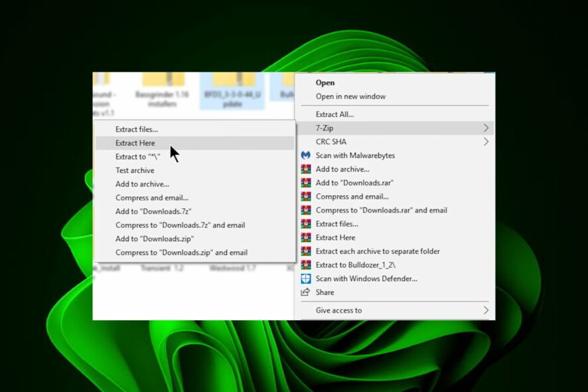Choose 7-Zip Extract to "*\" option

tap(194, 157)
